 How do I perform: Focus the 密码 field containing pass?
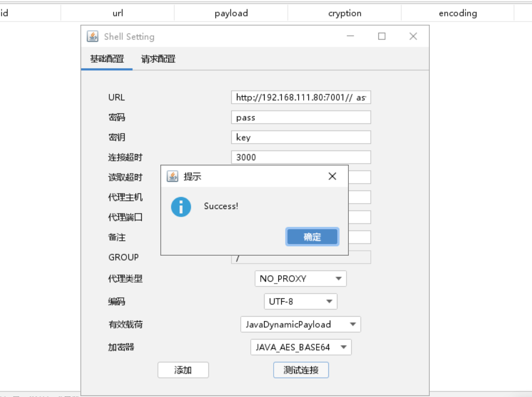click(301, 118)
